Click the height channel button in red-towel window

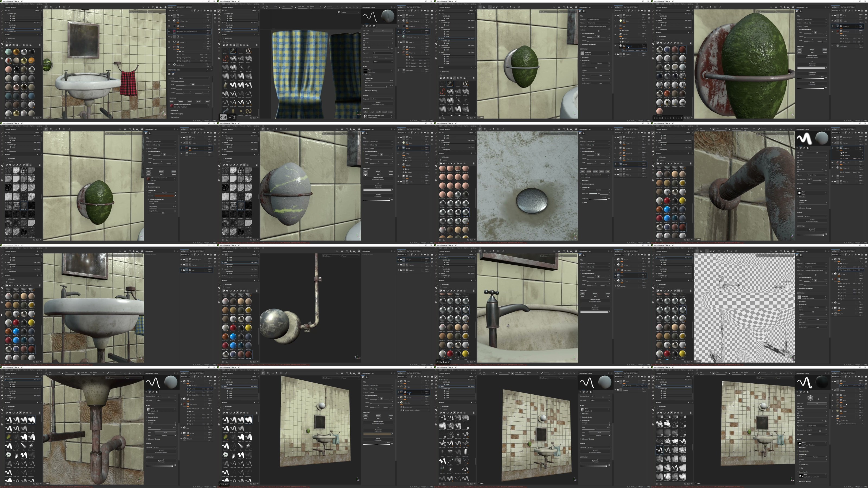tap(181, 101)
